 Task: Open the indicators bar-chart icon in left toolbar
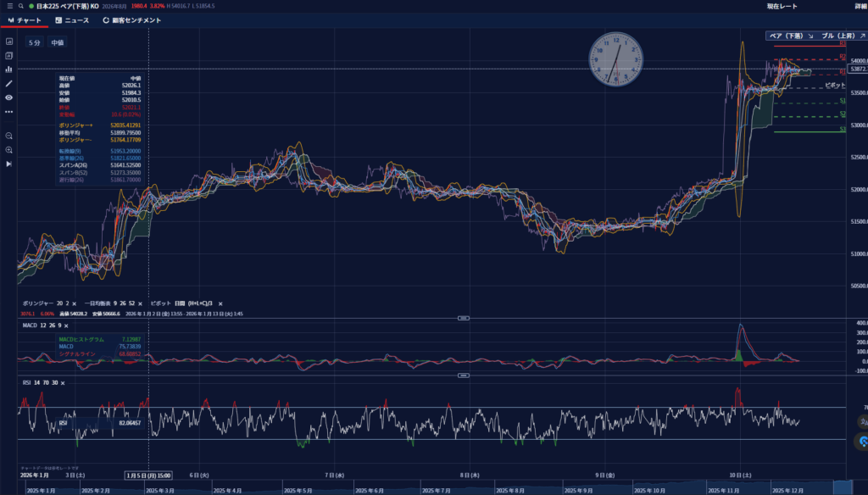click(9, 70)
